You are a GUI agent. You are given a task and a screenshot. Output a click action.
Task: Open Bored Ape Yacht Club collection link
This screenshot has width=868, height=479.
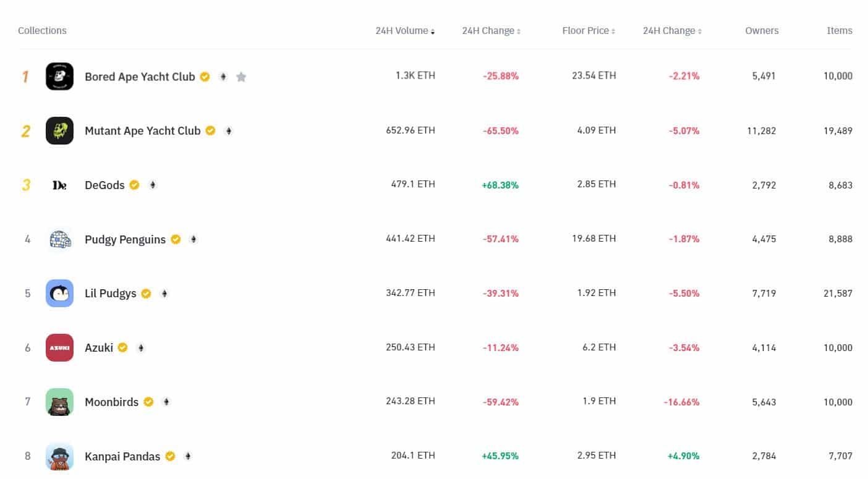[140, 77]
